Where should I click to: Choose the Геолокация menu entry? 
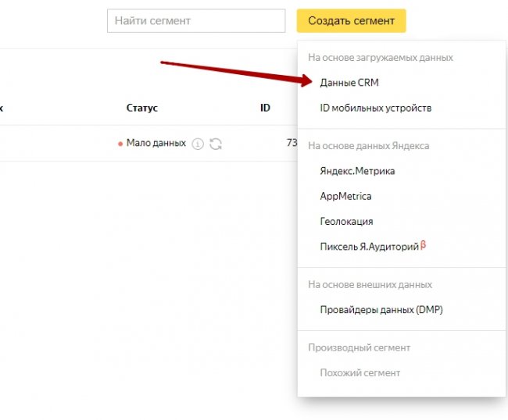coord(346,221)
